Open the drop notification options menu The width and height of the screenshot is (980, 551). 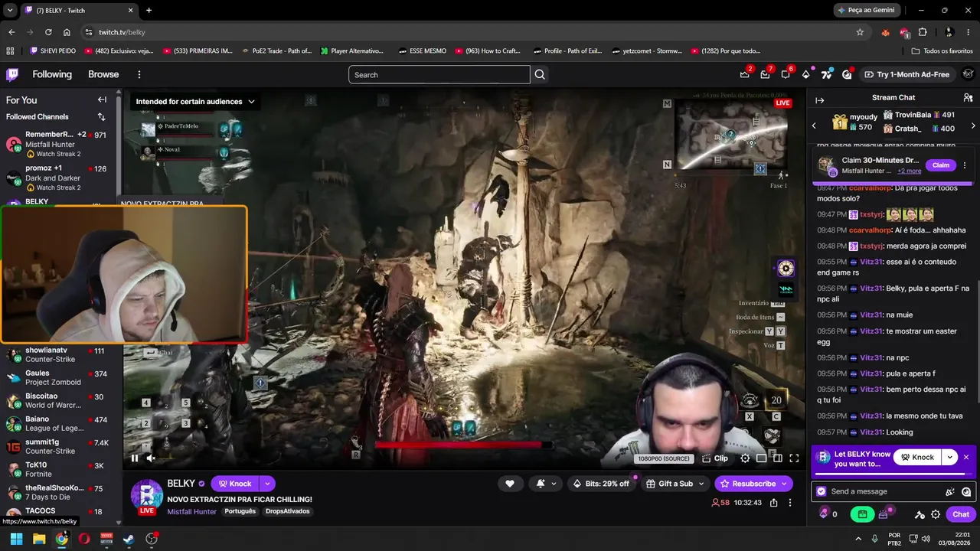pyautogui.click(x=965, y=165)
